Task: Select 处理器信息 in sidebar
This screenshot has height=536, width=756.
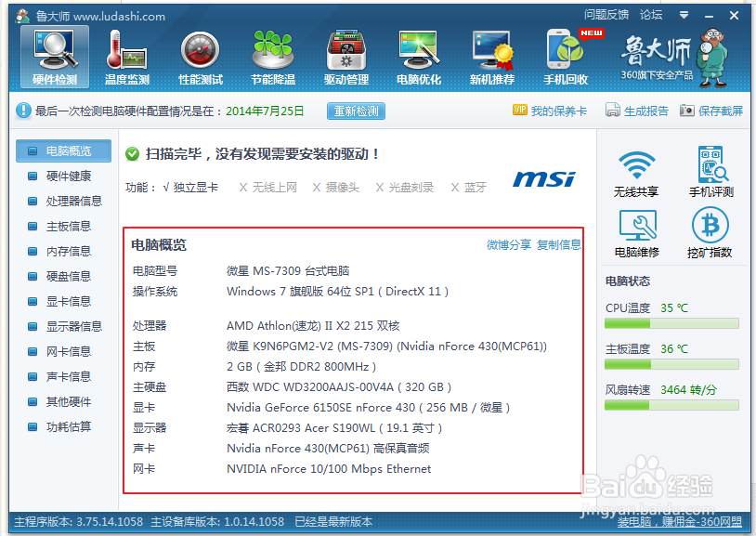Action: point(64,202)
